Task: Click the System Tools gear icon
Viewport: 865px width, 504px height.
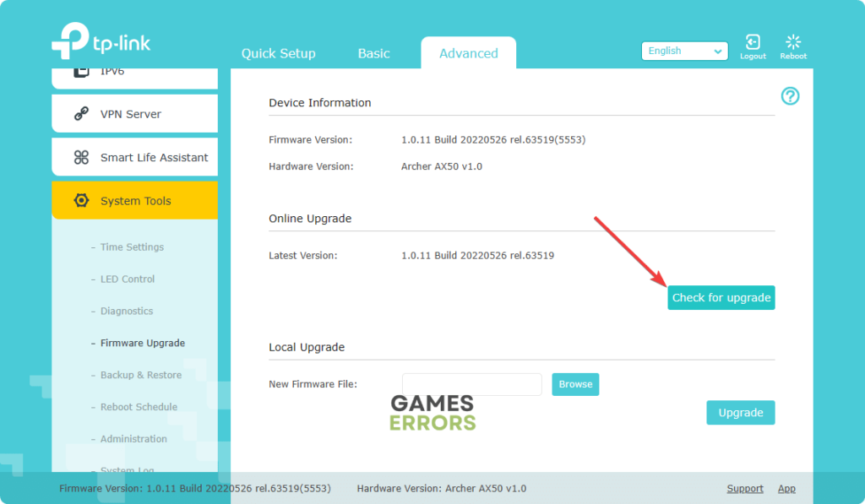Action: click(x=81, y=200)
